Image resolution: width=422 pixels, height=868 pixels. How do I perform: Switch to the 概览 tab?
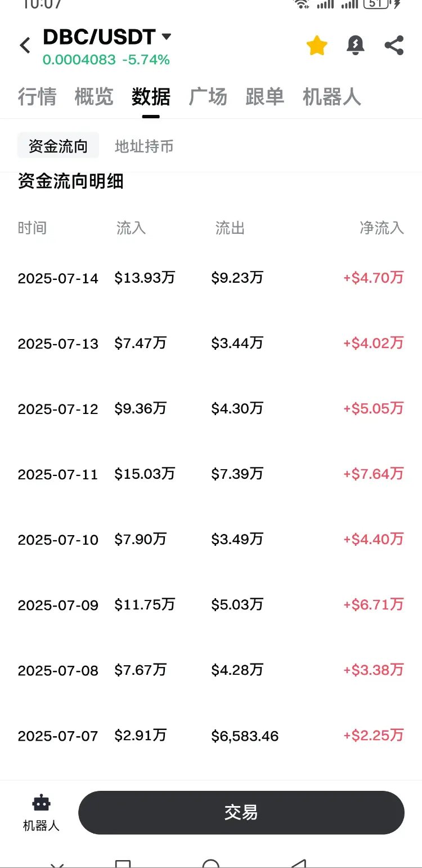tap(94, 97)
